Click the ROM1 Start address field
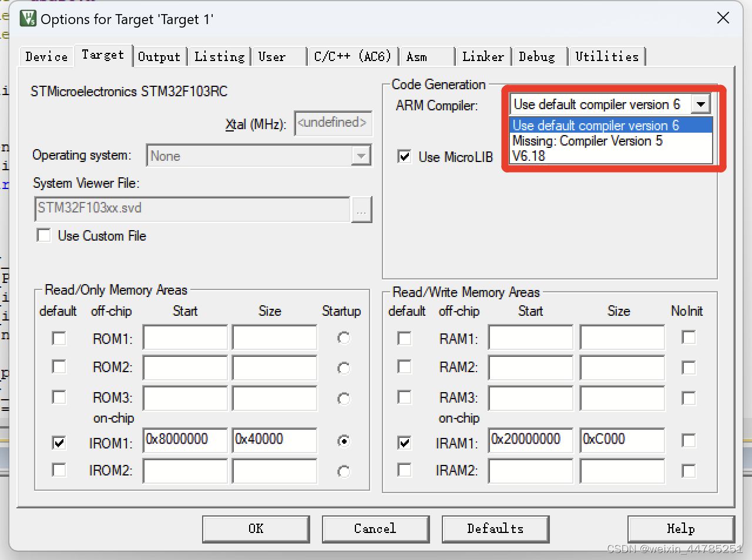Screen dimensions: 752x560 pyautogui.click(x=185, y=338)
